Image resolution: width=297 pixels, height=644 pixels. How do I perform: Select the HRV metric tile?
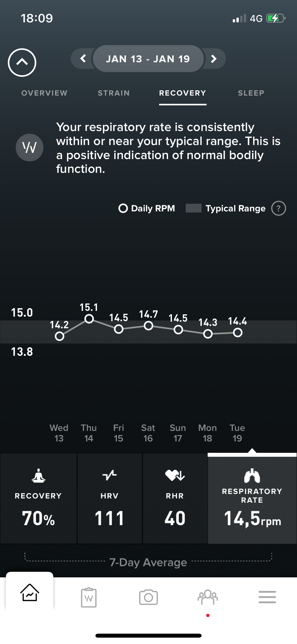click(x=110, y=498)
